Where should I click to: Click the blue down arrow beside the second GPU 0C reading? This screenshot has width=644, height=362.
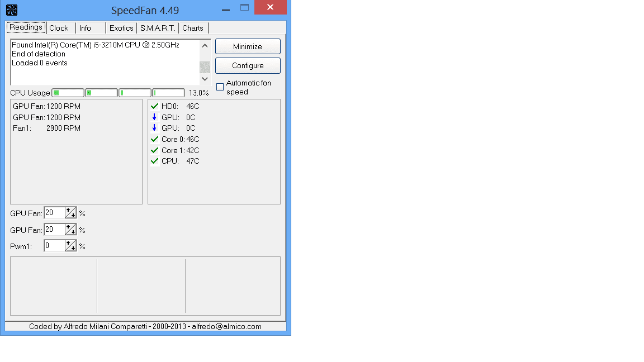(x=154, y=127)
